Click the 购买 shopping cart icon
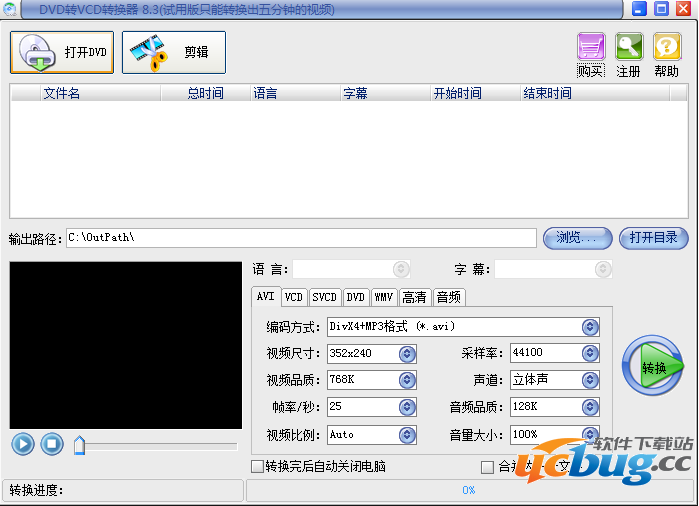699x506 pixels. [x=591, y=48]
